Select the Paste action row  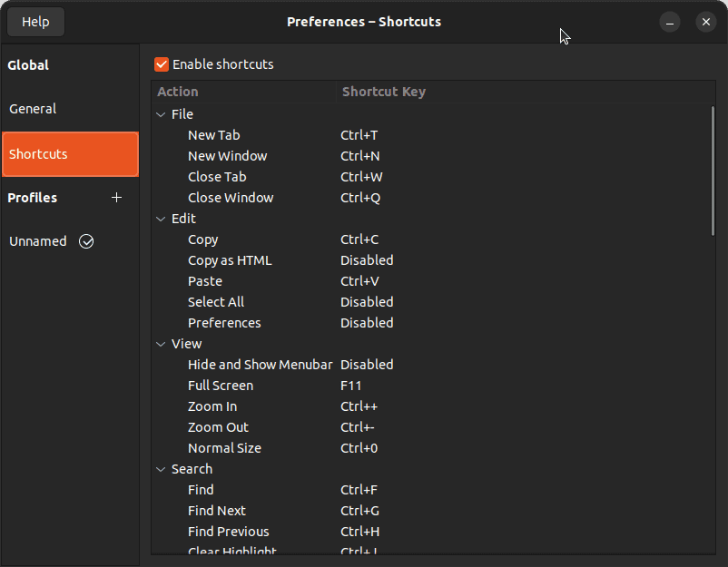[x=205, y=281]
